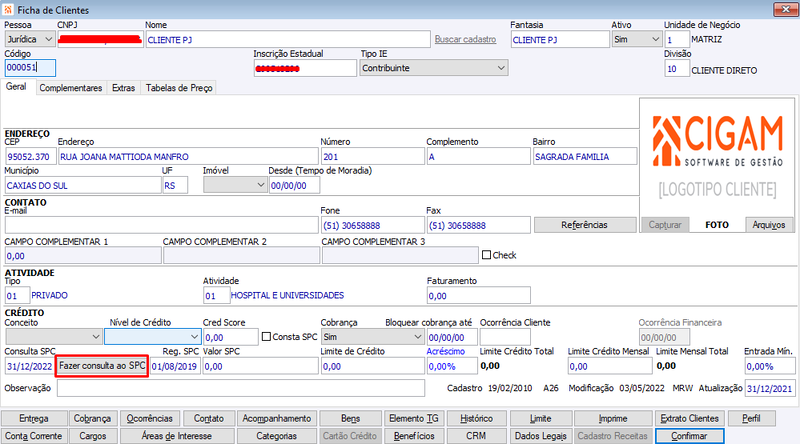
Task: Click the Limite de Crédito field
Action: coord(373,366)
